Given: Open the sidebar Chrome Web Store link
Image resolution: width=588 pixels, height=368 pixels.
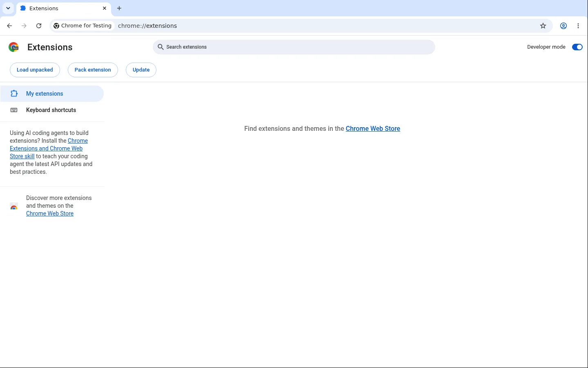Looking at the screenshot, I should tap(50, 213).
